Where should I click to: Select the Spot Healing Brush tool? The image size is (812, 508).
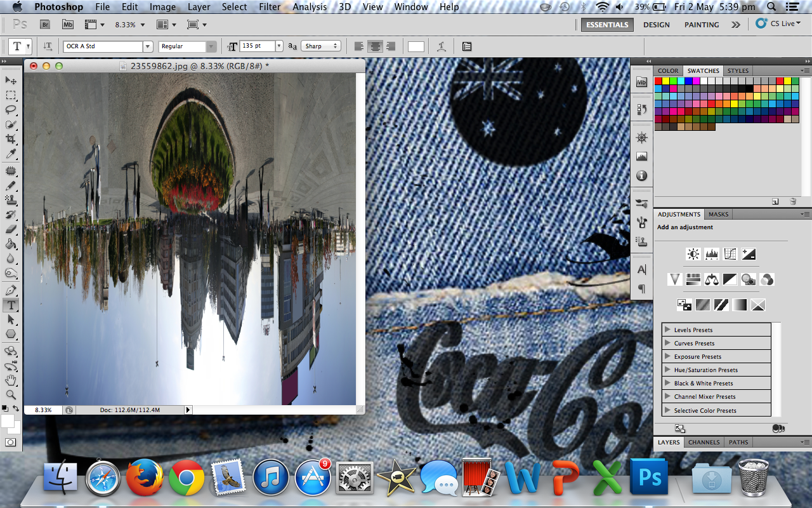point(11,171)
